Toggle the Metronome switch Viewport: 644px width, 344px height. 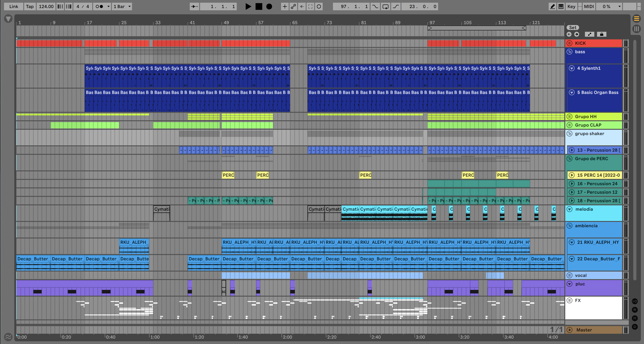pos(99,6)
